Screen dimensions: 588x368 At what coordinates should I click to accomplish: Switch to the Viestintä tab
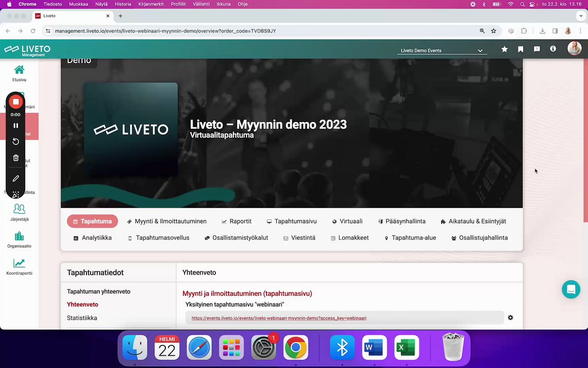(x=299, y=238)
